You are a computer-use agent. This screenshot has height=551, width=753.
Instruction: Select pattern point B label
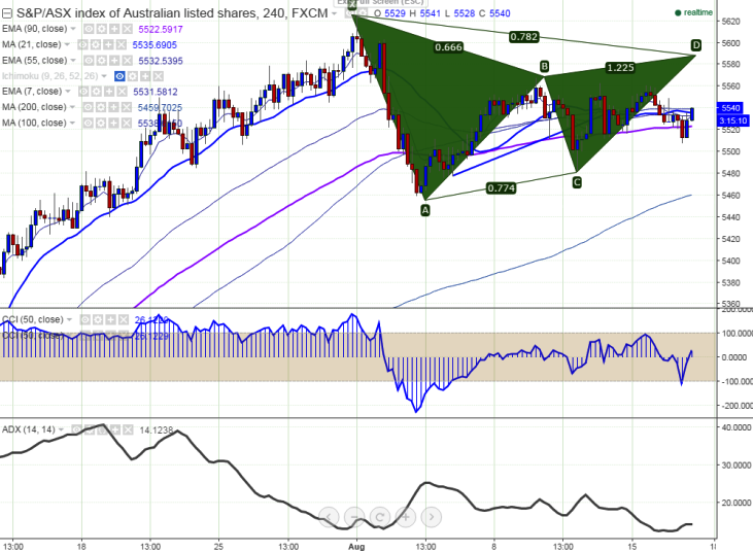544,66
